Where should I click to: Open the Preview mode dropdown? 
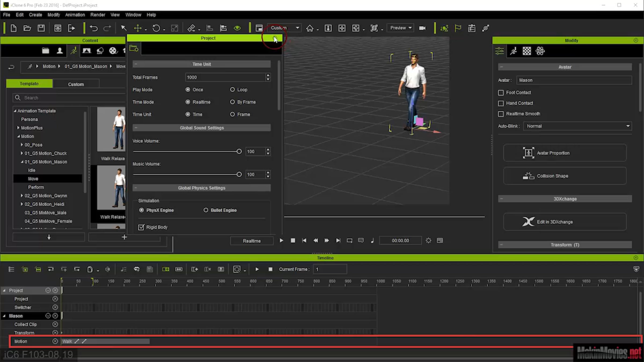(401, 28)
